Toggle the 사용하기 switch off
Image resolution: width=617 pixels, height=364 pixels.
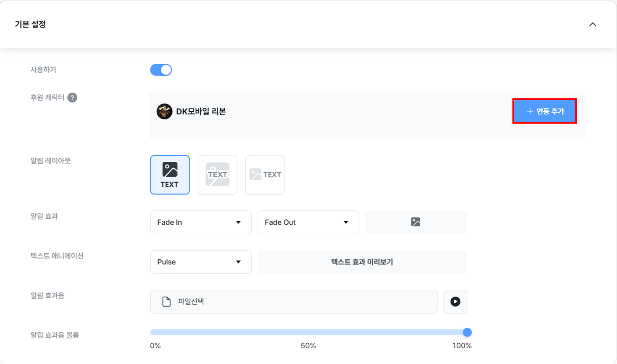point(161,70)
